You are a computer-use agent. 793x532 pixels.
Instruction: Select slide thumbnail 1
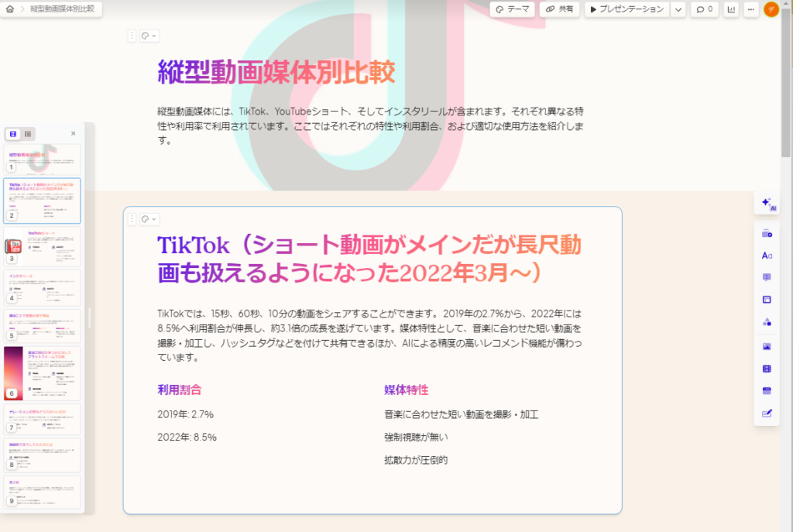(x=42, y=159)
